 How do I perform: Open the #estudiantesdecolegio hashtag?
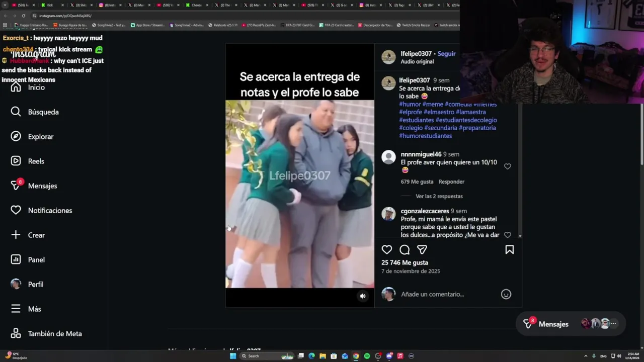click(466, 120)
